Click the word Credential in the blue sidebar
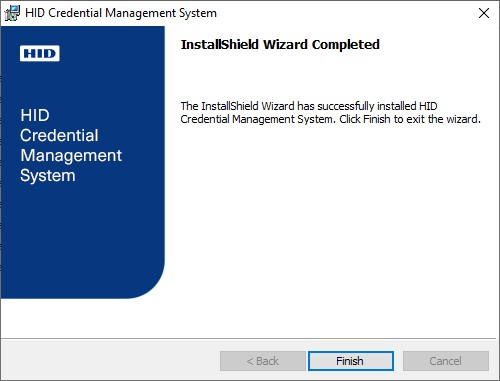This screenshot has width=500, height=381. tap(59, 135)
